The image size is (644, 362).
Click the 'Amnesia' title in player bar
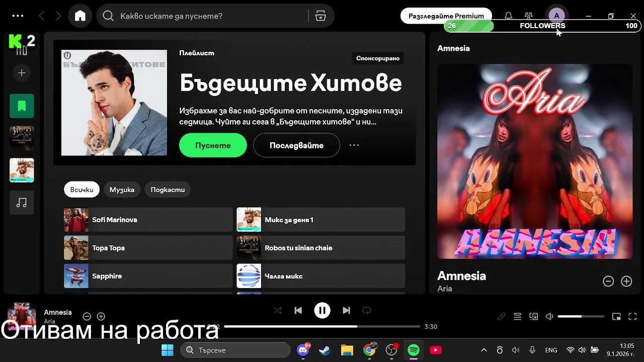(58, 312)
